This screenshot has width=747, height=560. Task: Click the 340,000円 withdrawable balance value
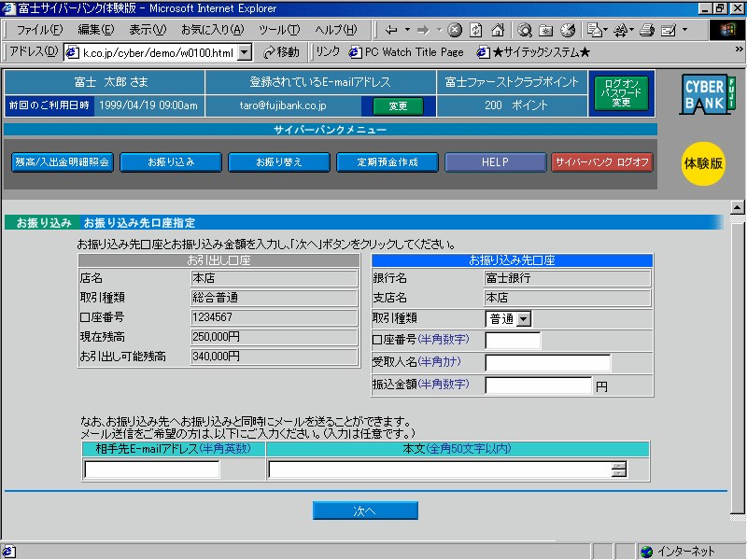[216, 357]
